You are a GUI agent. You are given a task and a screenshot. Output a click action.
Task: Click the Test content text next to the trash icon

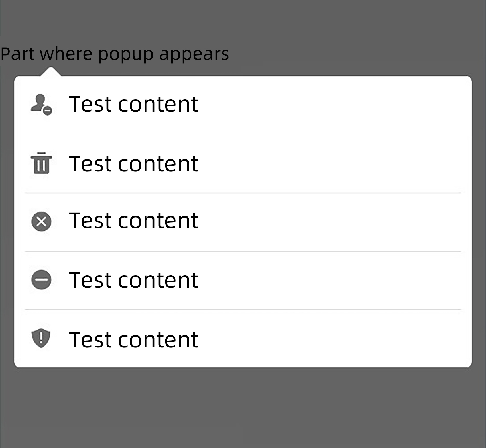pos(133,163)
